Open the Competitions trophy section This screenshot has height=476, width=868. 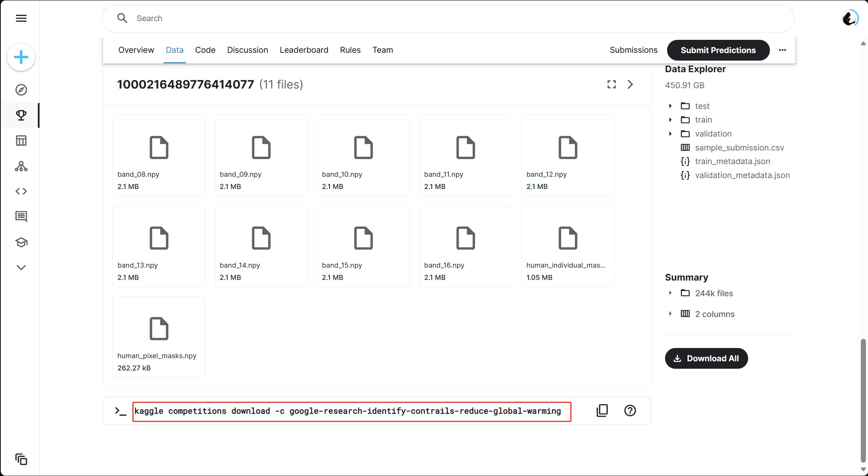click(21, 115)
